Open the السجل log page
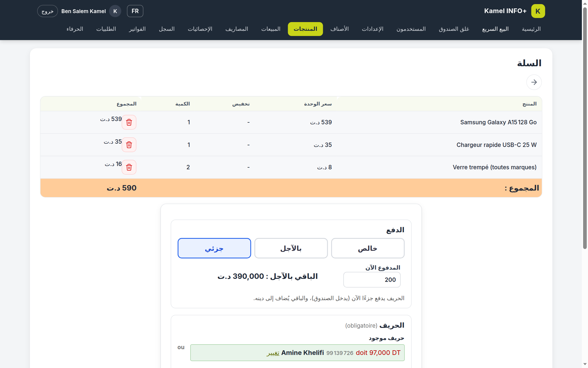588x368 pixels. pos(167,29)
